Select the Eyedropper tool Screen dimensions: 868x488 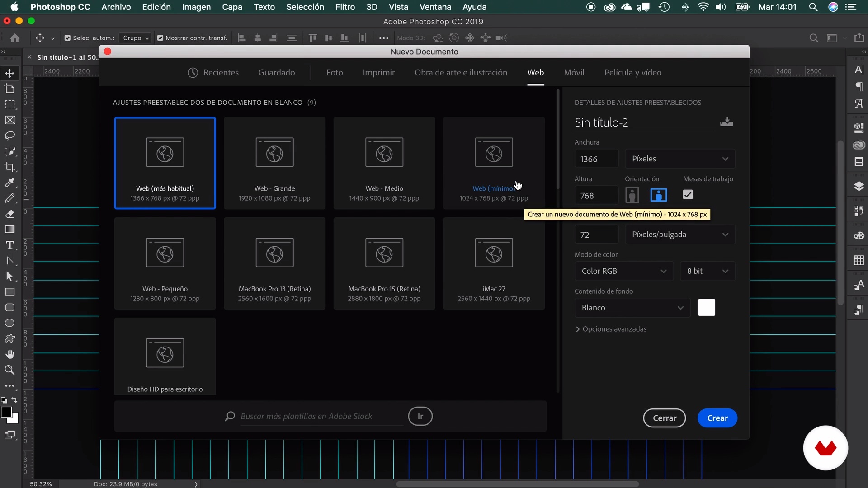coord(9,183)
